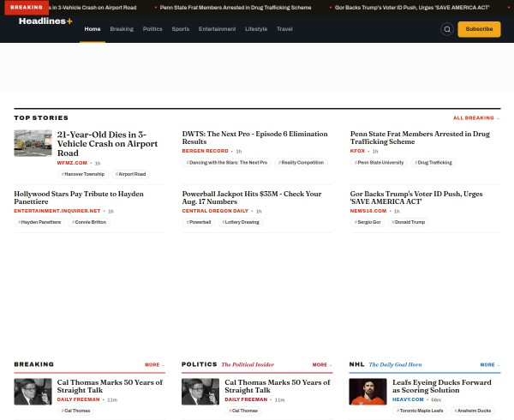Viewport: 514px width, 420px height.
Task: Select Dancing with the Stars: The Next Pro tag
Action: tap(226, 162)
